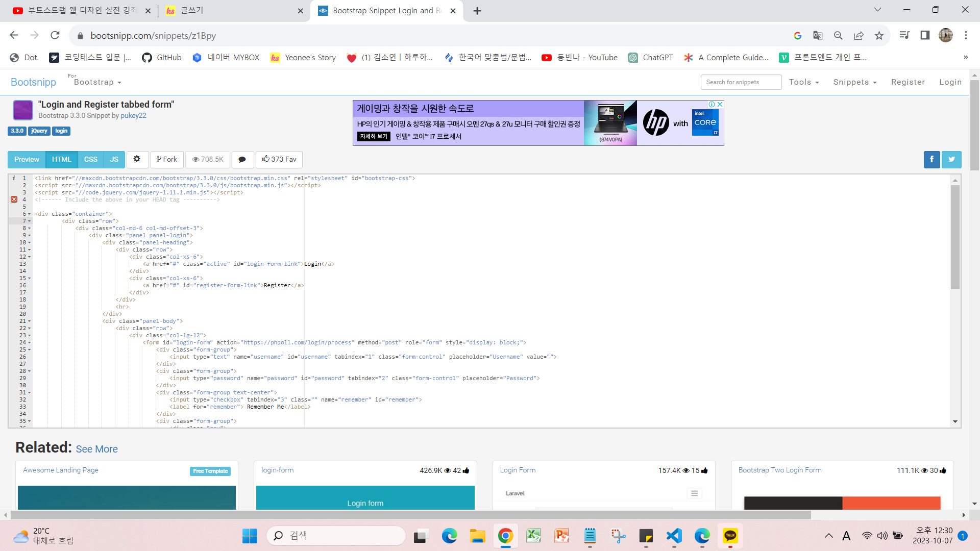Viewport: 980px width, 551px height.
Task: Collapse code fold on line 6
Action: 30,214
